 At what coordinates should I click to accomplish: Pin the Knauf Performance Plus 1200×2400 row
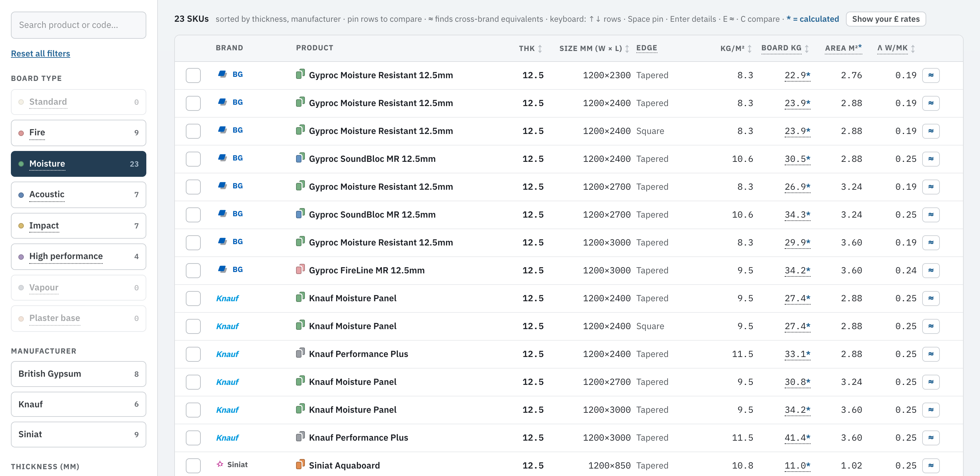(193, 354)
